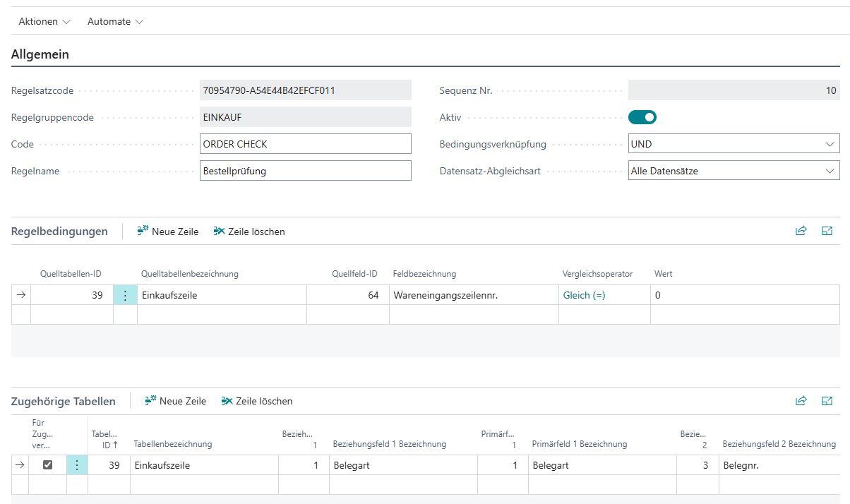The image size is (850, 504).
Task: Uncheck the Für Zugehörige checkbox for Einkaufszeile
Action: (48, 465)
